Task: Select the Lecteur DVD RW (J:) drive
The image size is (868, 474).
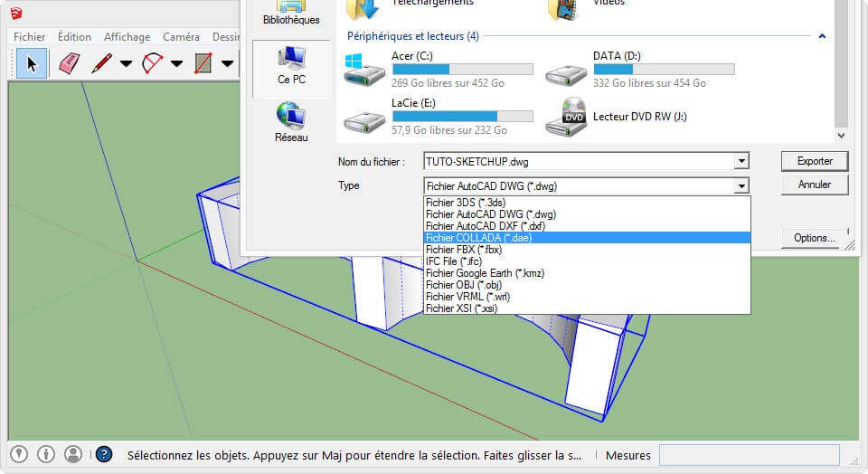Action: pos(616,117)
